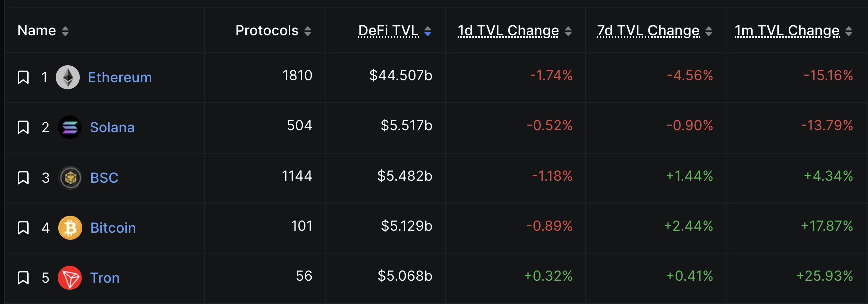This screenshot has height=304, width=868.
Task: Click the 1m TVL Change sort arrows
Action: point(849,31)
